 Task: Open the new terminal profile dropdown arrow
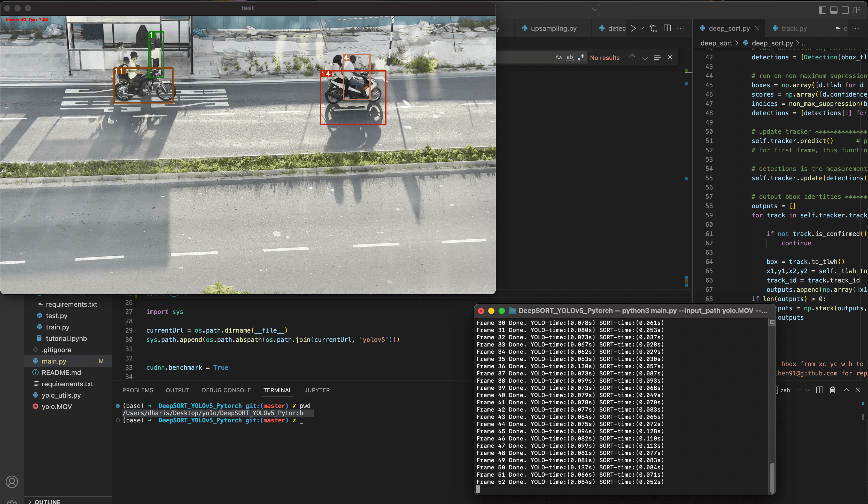click(807, 390)
